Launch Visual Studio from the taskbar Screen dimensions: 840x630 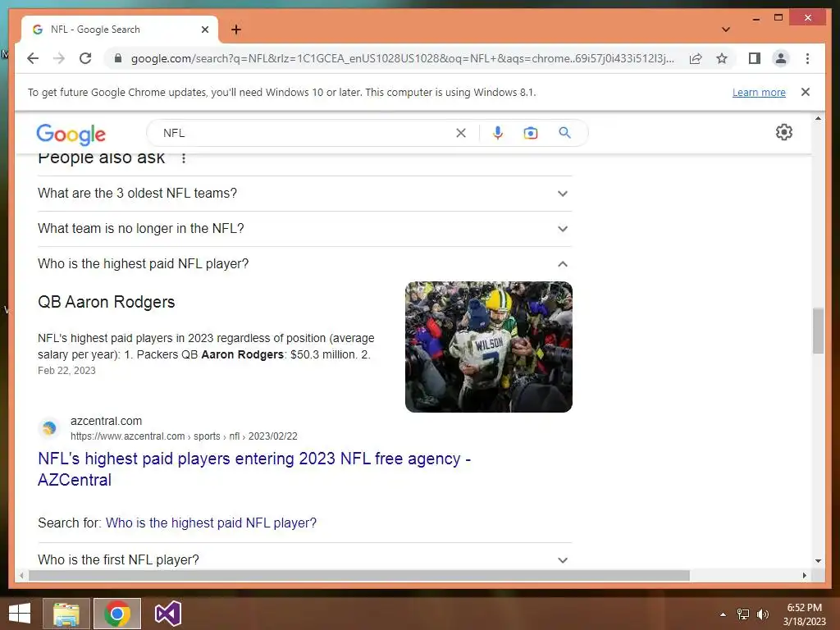(167, 614)
